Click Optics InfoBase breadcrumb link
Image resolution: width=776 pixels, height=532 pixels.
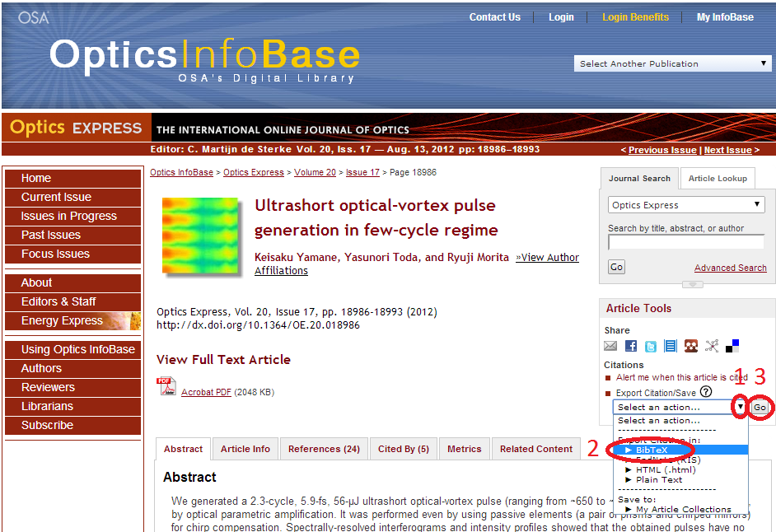[181, 172]
